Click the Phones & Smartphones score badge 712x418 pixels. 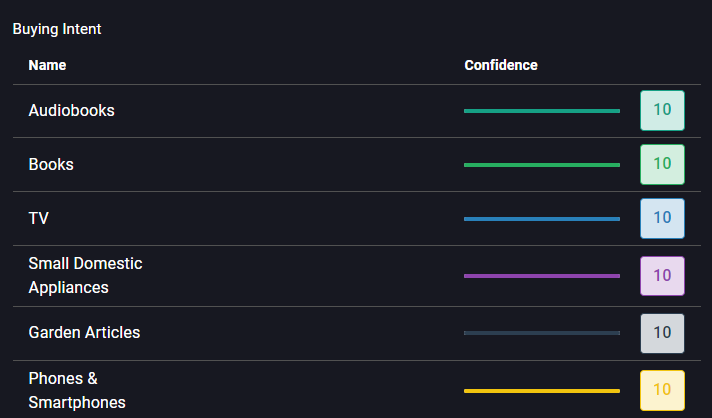pyautogui.click(x=662, y=390)
